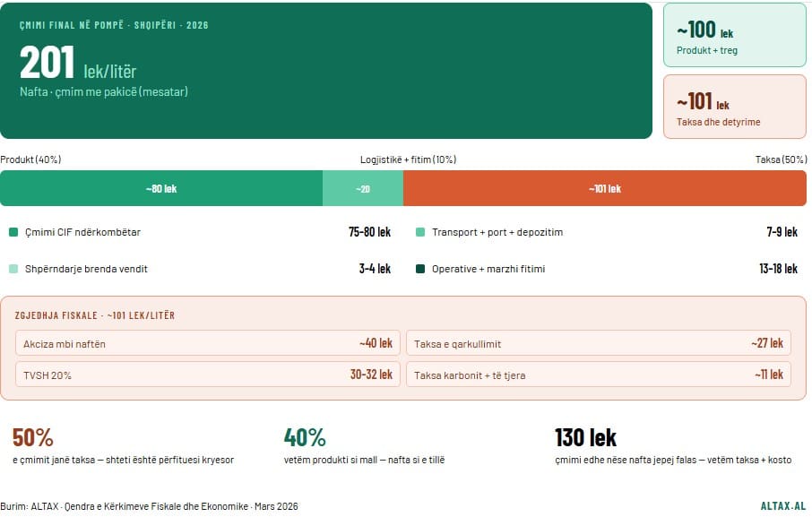The width and height of the screenshot is (812, 517).
Task: Open the ~101 lek Taksa dhe detyrime card
Action: click(734, 107)
